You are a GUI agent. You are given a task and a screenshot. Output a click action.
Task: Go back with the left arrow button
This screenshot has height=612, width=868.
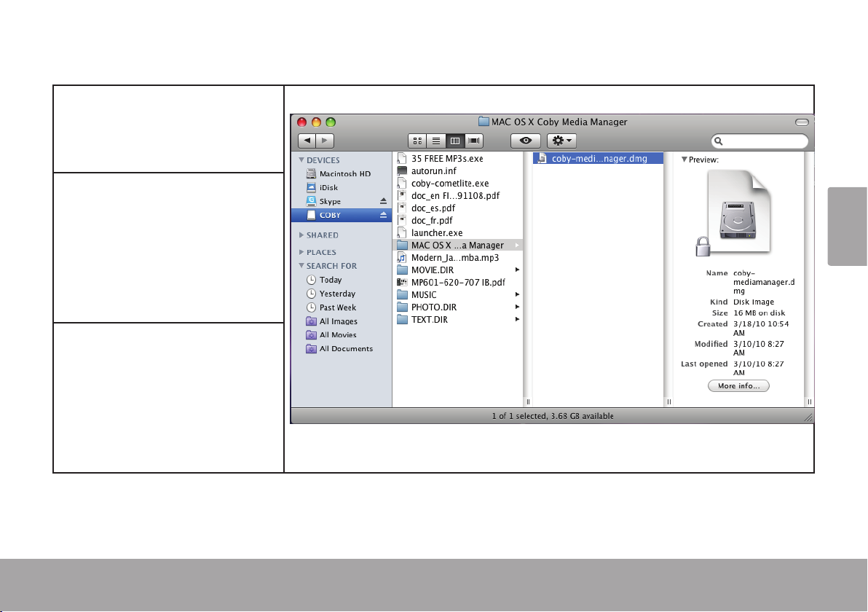coord(307,141)
